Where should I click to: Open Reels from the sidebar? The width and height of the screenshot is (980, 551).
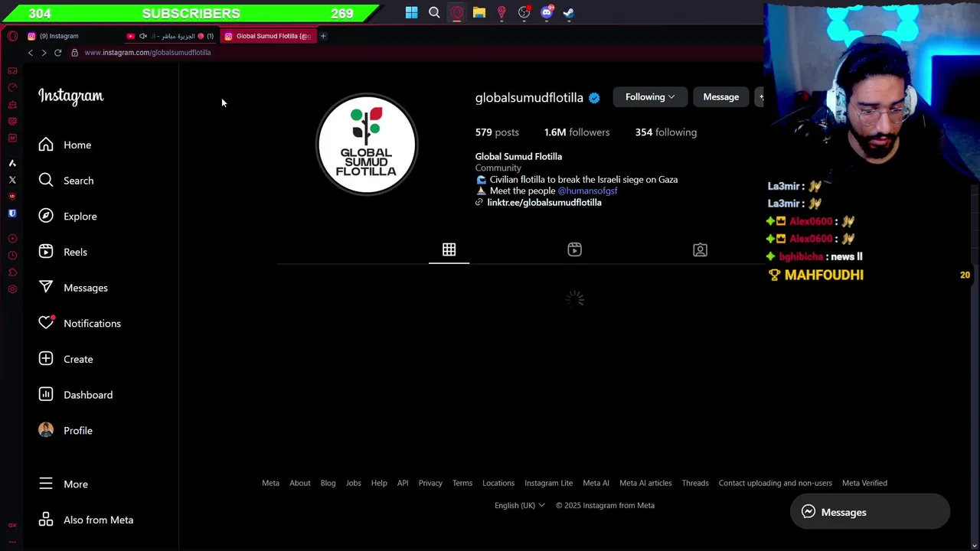click(63, 252)
